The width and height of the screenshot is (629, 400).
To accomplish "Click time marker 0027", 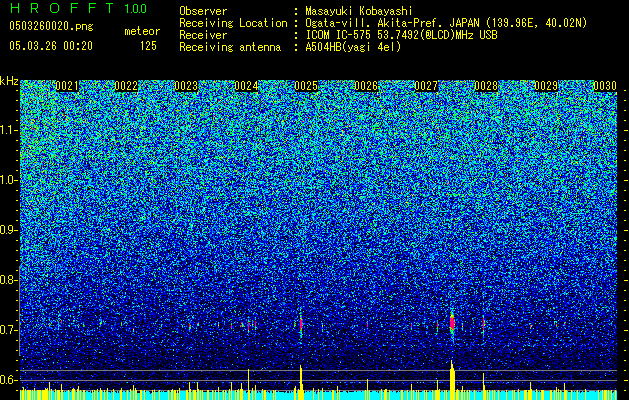I will click(426, 86).
